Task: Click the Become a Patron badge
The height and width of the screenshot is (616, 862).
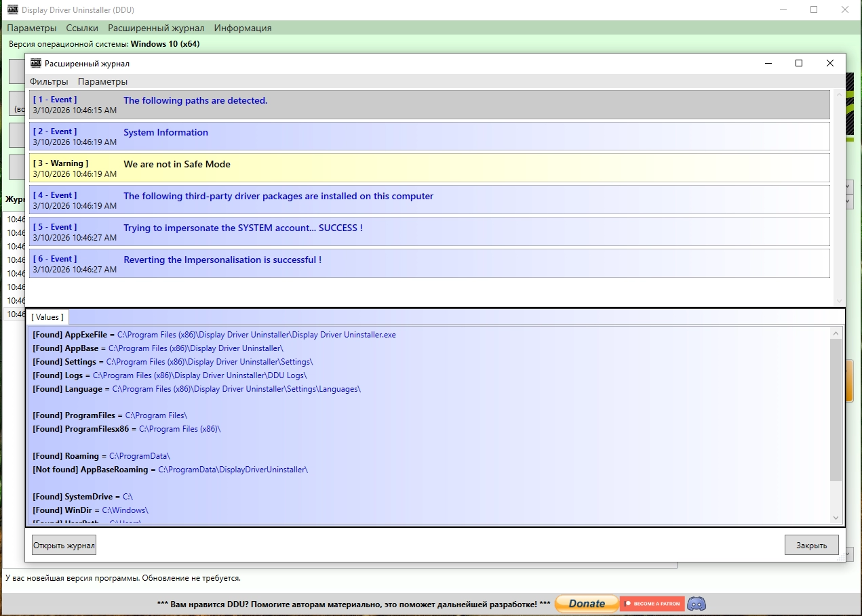Action: (x=652, y=603)
